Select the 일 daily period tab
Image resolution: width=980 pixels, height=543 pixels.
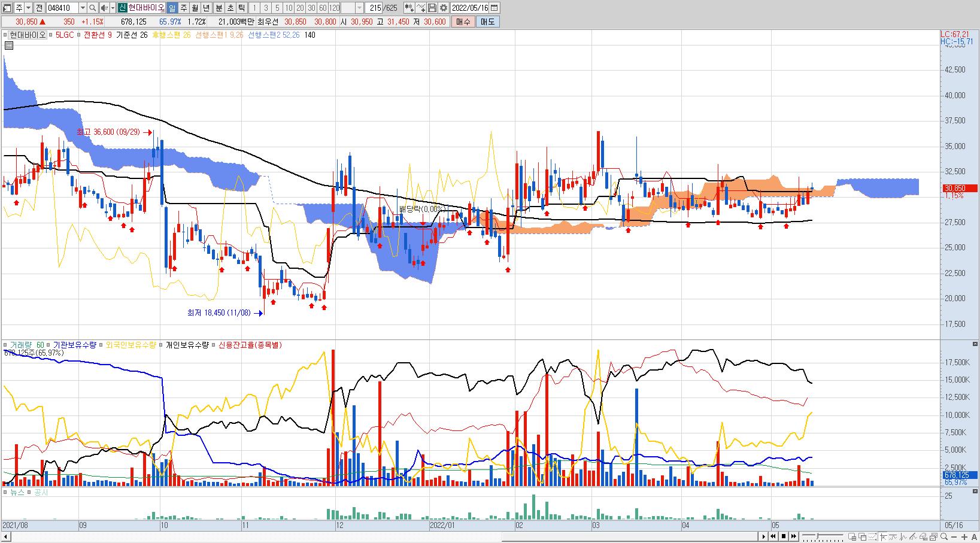tap(172, 8)
